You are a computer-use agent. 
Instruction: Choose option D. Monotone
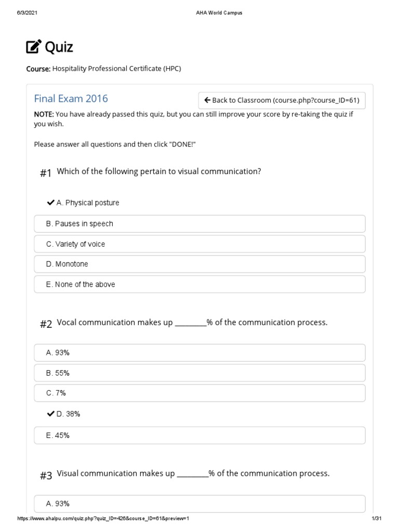click(x=199, y=264)
